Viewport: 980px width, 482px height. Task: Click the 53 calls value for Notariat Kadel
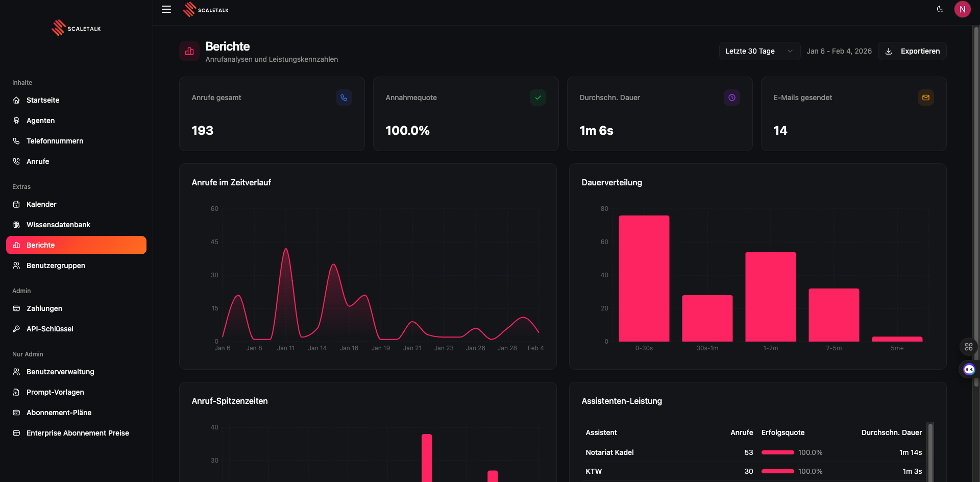tap(749, 452)
